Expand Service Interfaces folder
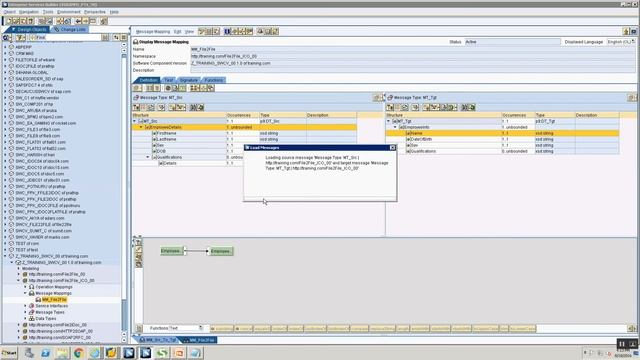The image size is (640, 360). pyautogui.click(x=25, y=306)
